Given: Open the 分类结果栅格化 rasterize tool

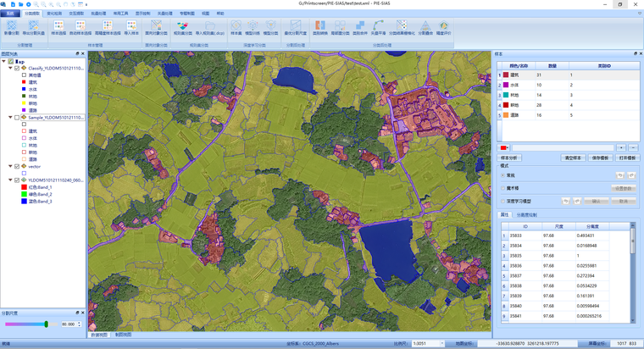Looking at the screenshot, I should coord(402,28).
